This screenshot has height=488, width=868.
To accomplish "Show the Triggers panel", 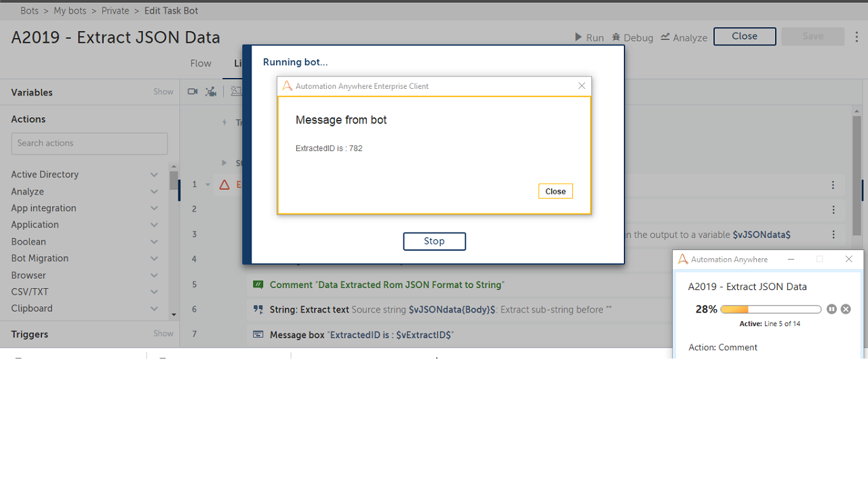I will [163, 333].
